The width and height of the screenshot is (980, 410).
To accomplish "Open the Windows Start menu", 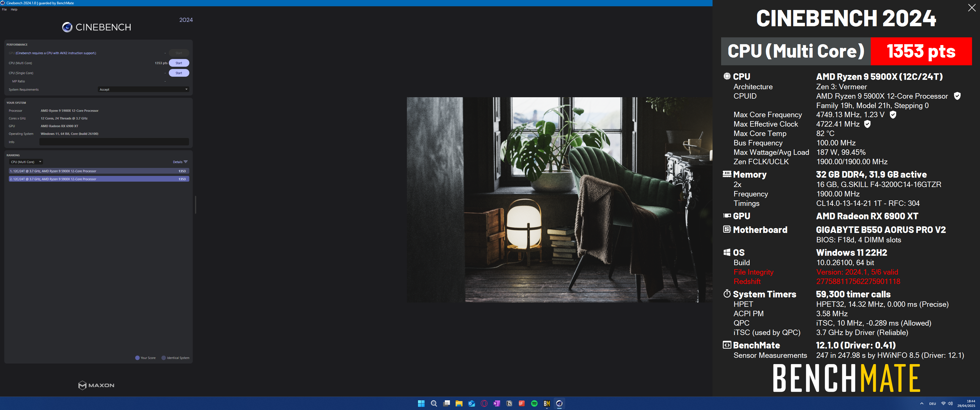I will click(421, 403).
